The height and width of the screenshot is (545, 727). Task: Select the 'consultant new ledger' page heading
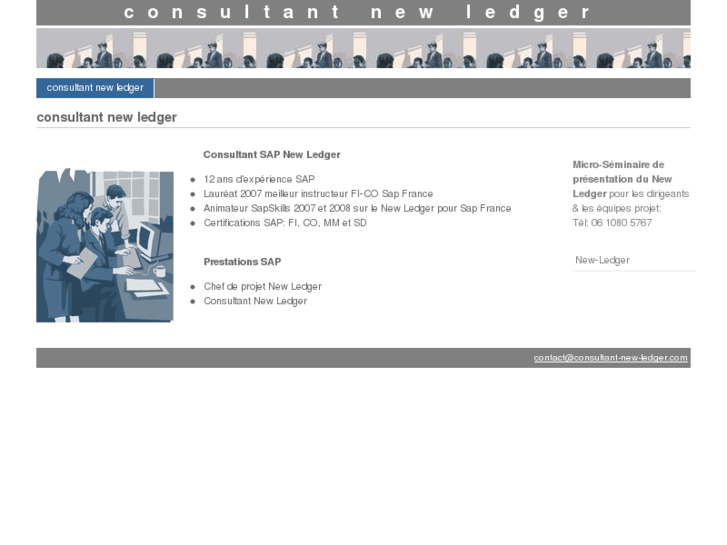point(107,117)
